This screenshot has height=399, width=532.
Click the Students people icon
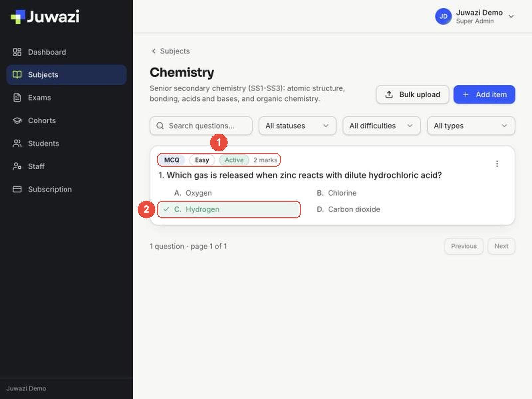tap(17, 143)
